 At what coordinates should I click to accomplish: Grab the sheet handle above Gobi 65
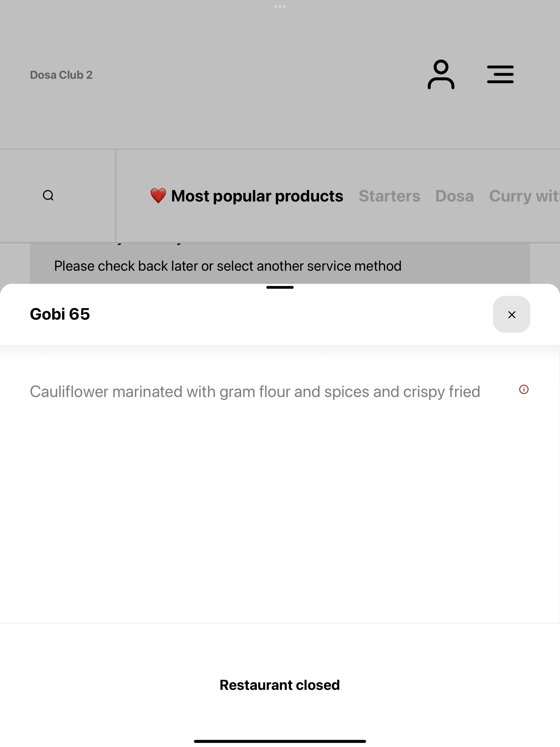[280, 287]
